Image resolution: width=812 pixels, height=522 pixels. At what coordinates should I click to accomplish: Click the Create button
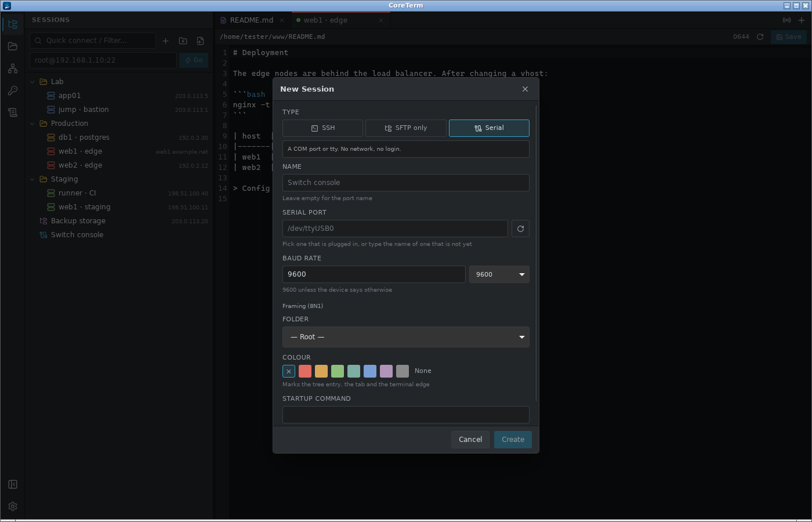point(513,440)
